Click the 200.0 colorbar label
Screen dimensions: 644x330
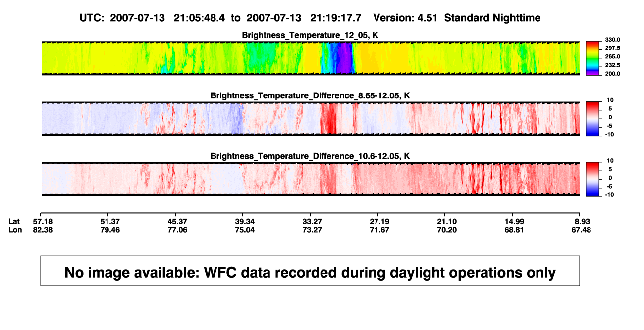tap(612, 74)
